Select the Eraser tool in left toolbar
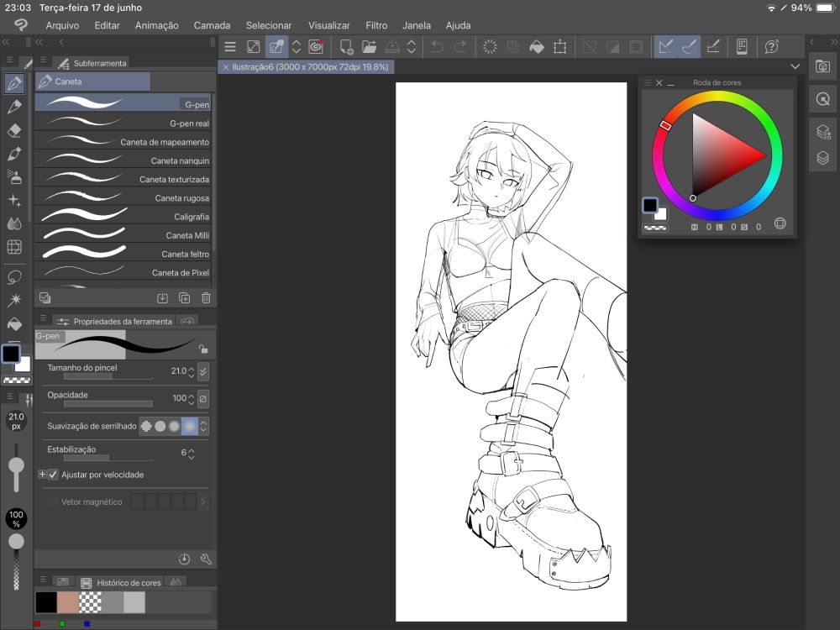The image size is (840, 630). point(14,131)
